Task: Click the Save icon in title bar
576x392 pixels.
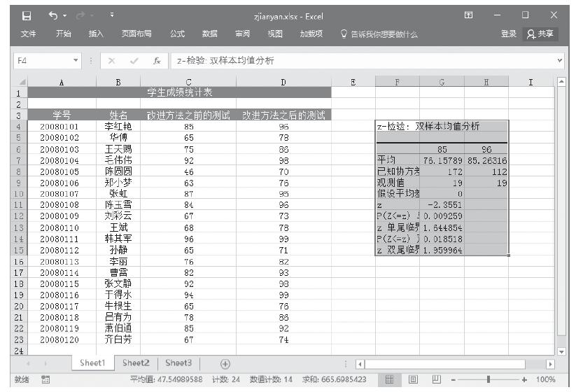Action: point(25,15)
